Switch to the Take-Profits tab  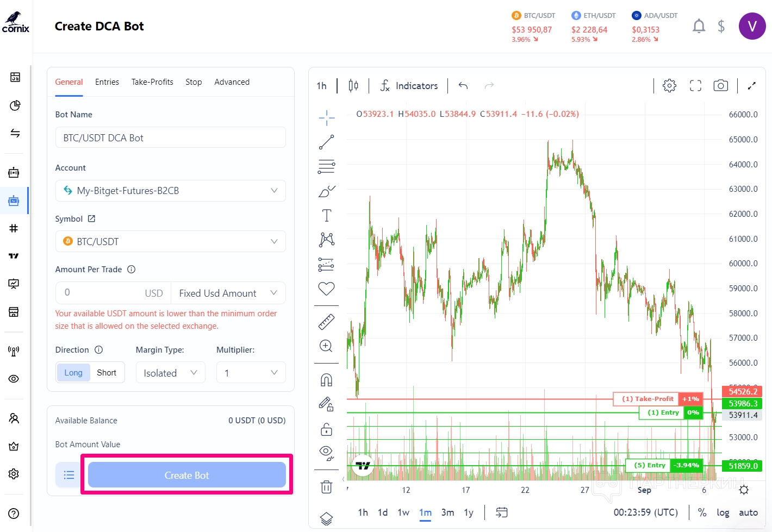[x=152, y=82]
